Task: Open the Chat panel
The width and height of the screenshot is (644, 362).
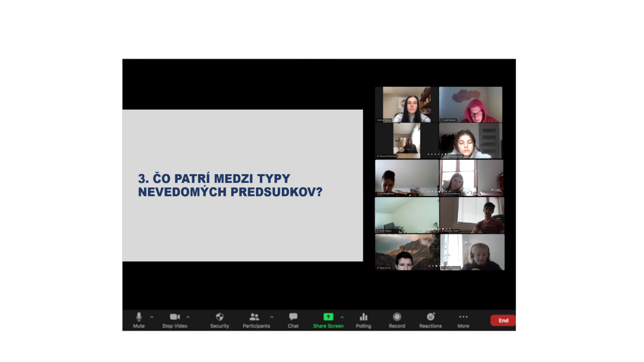Action: tap(293, 320)
